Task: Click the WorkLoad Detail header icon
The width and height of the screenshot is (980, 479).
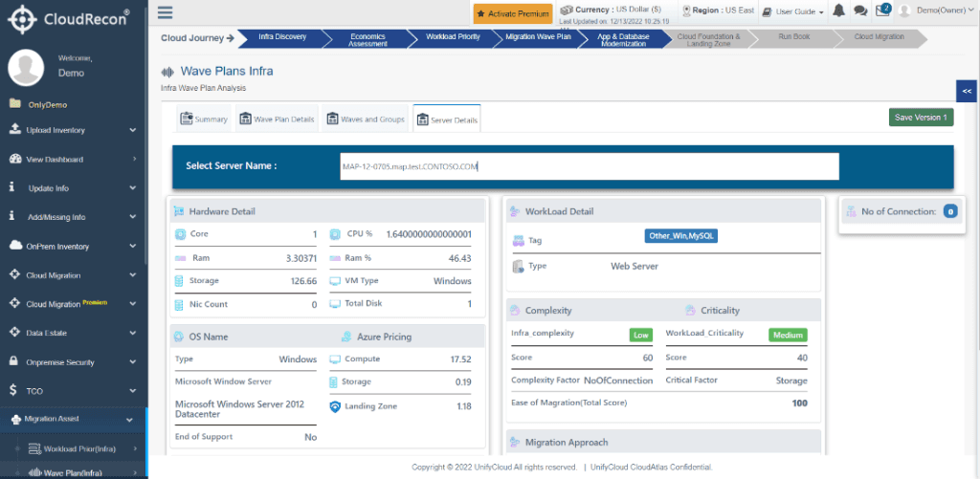Action: [515, 211]
